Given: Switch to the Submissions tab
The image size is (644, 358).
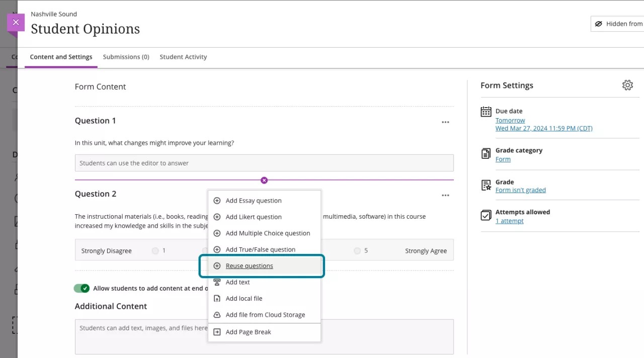Looking at the screenshot, I should (x=126, y=57).
